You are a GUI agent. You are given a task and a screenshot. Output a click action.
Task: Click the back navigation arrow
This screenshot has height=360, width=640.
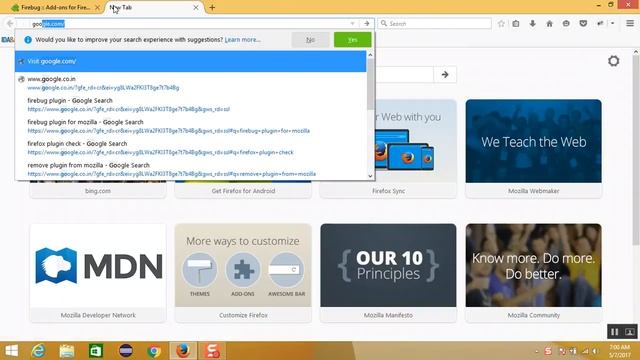(x=9, y=24)
